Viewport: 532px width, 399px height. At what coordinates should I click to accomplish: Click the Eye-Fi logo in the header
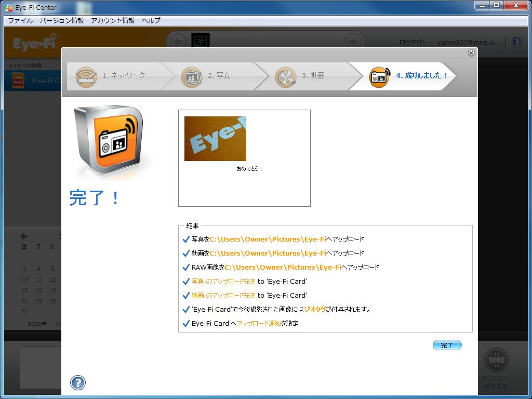(x=35, y=43)
